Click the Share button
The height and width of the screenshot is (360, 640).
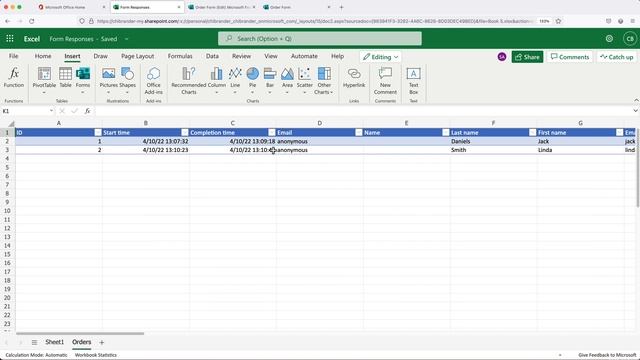pyautogui.click(x=527, y=57)
